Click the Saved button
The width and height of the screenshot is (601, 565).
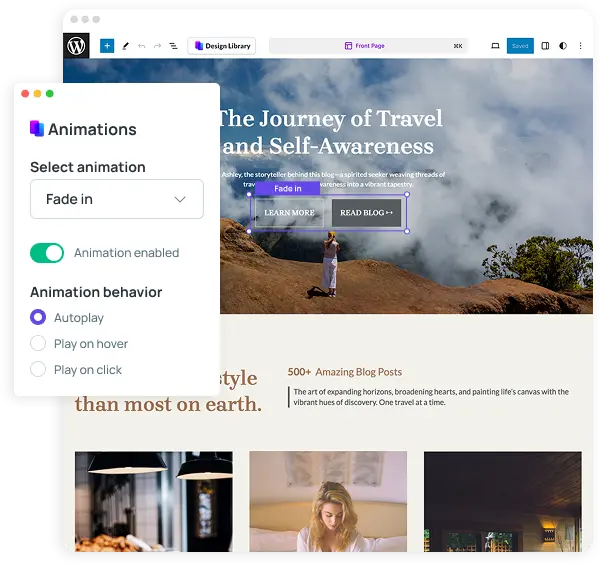[520, 46]
